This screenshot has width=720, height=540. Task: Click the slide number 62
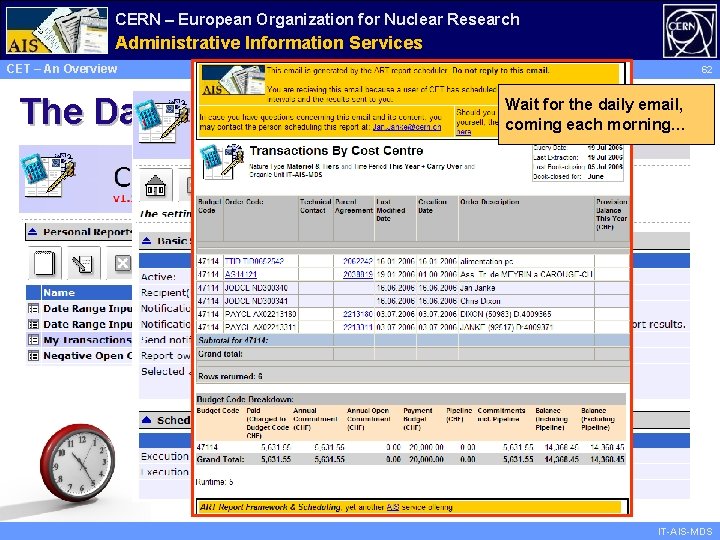click(707, 69)
